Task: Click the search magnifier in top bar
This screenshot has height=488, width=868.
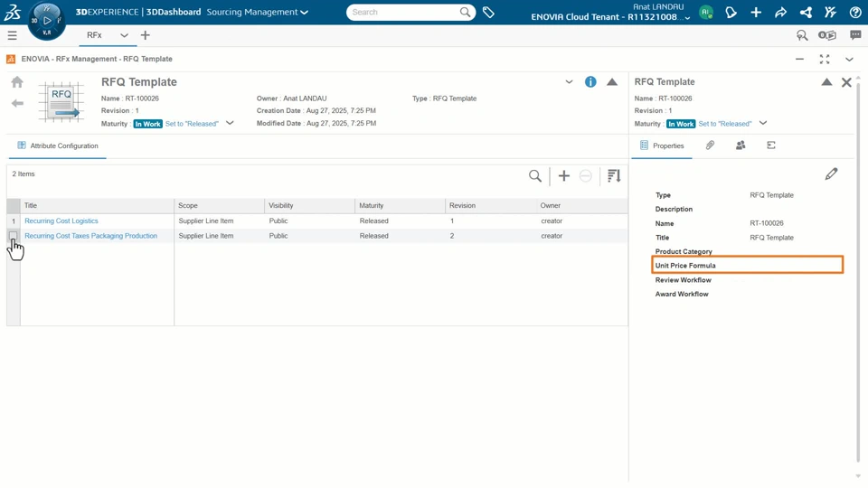Action: pos(465,12)
